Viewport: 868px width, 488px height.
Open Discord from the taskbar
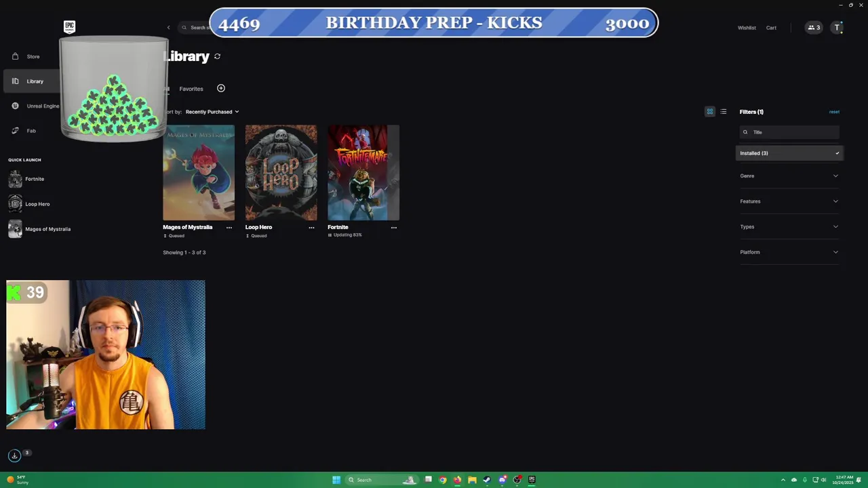(502, 480)
